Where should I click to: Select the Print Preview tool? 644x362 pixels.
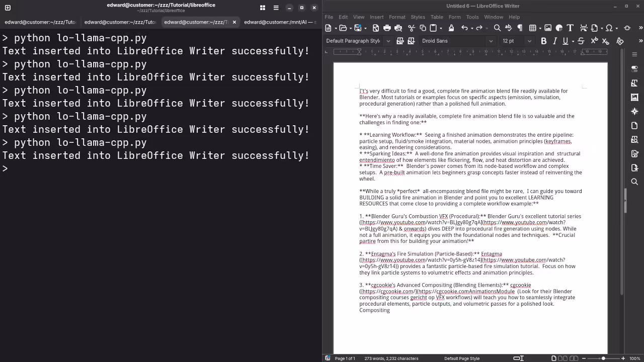399,28
